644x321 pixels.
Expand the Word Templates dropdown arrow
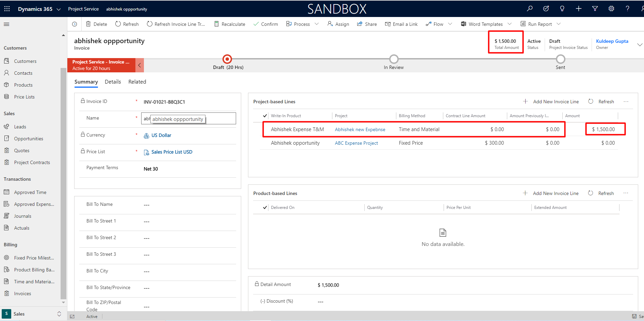510,24
